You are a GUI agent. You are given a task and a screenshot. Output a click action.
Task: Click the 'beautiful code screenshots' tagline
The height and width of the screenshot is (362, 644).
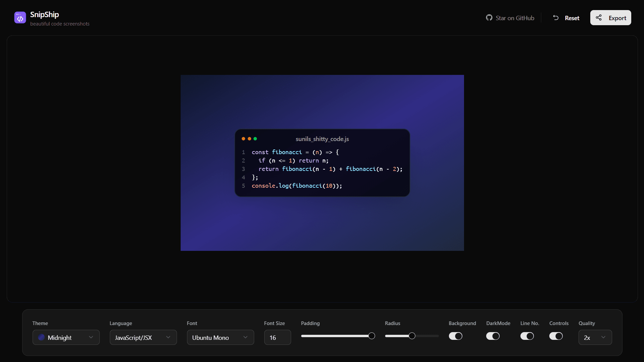click(x=60, y=24)
